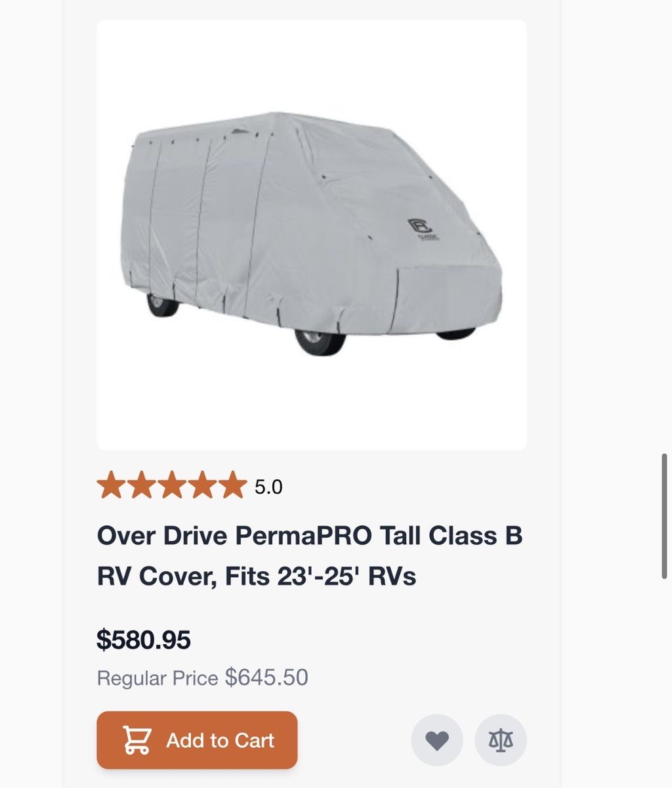Click the page scrollbar thumb on the right
672x788 pixels.
(664, 515)
